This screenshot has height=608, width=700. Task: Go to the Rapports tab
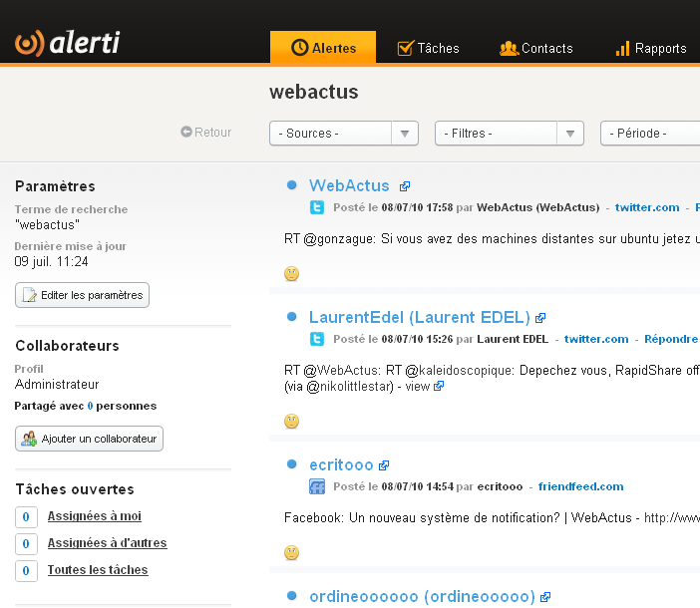pos(651,48)
